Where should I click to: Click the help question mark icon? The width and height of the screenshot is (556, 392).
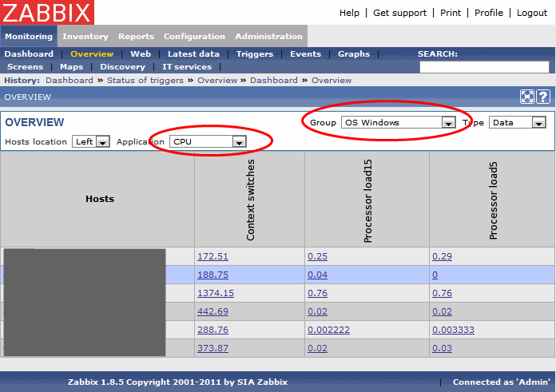[x=543, y=97]
